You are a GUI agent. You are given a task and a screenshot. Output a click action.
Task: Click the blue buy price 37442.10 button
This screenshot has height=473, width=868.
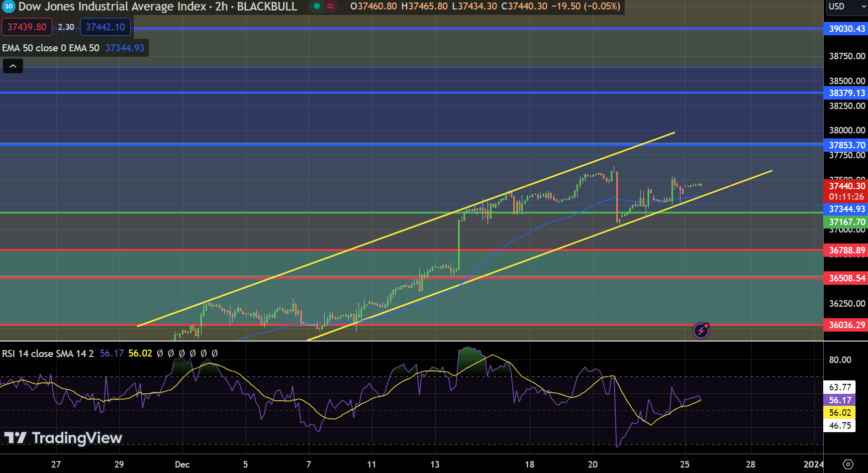coord(105,27)
